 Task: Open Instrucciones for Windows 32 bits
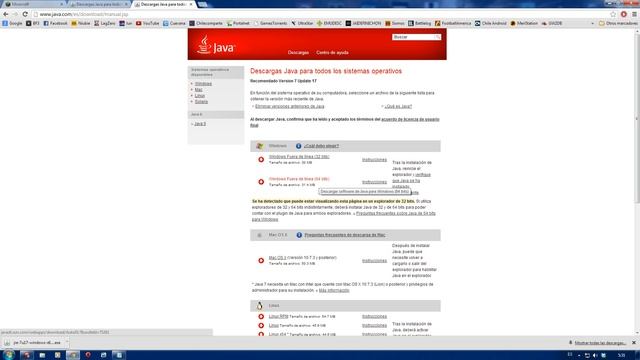[x=374, y=160]
